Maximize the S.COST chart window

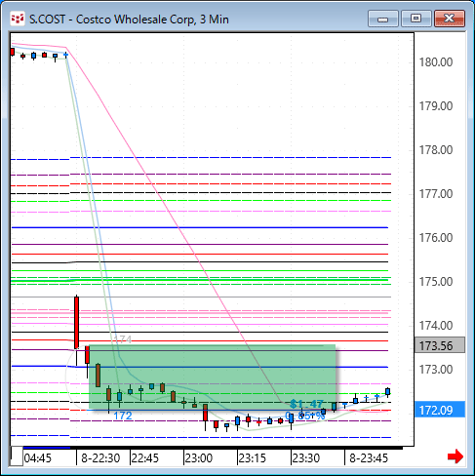pos(416,19)
